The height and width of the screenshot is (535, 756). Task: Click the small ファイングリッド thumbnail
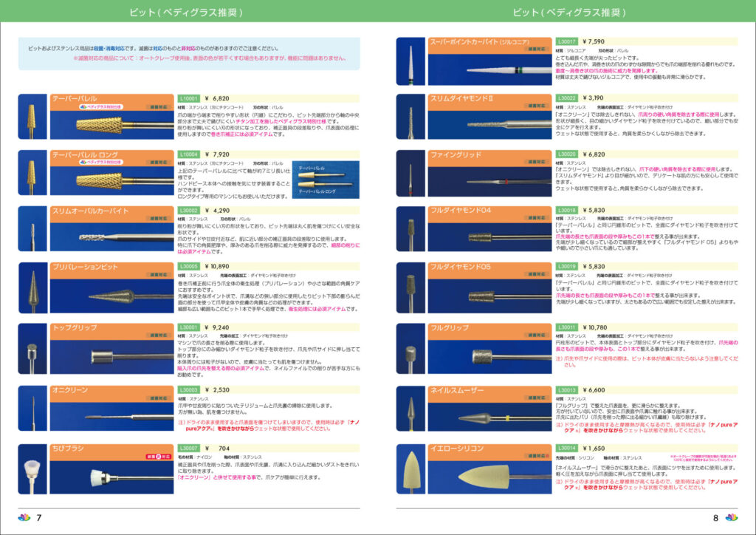[410, 173]
